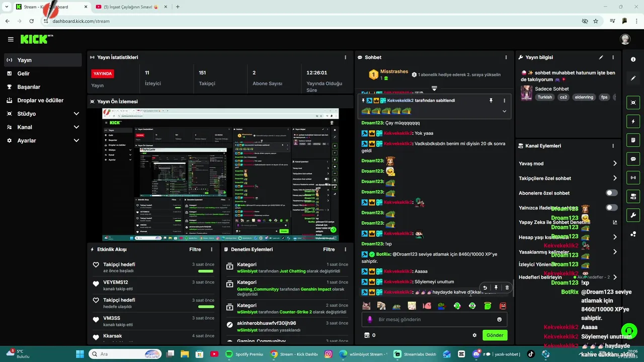Click the lightning bolt icon in right sidebar
Screen dimensions: 644x362
click(x=633, y=121)
